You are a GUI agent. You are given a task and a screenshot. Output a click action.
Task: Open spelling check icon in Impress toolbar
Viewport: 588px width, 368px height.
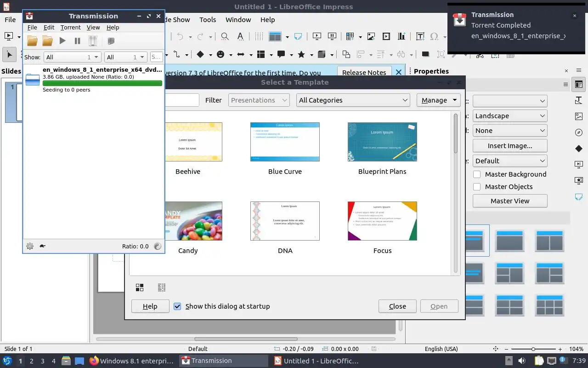[x=240, y=36]
